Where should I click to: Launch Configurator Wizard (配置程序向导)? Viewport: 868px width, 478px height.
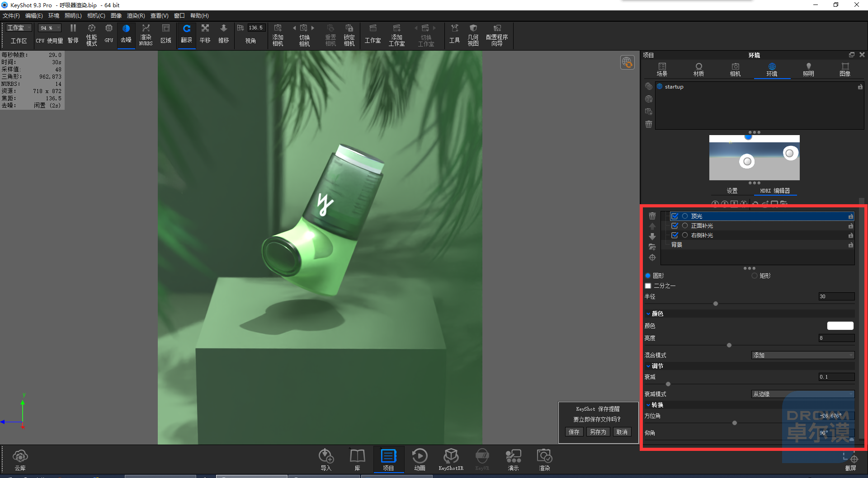tap(497, 35)
